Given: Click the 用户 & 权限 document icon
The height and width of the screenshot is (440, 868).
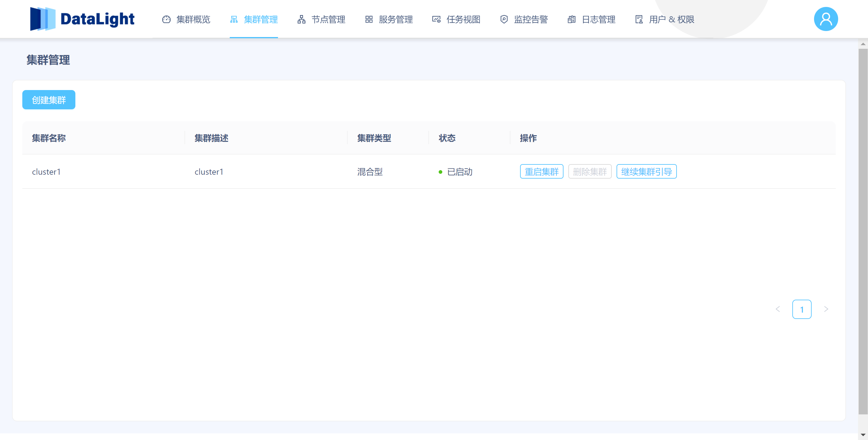Looking at the screenshot, I should click(x=639, y=20).
